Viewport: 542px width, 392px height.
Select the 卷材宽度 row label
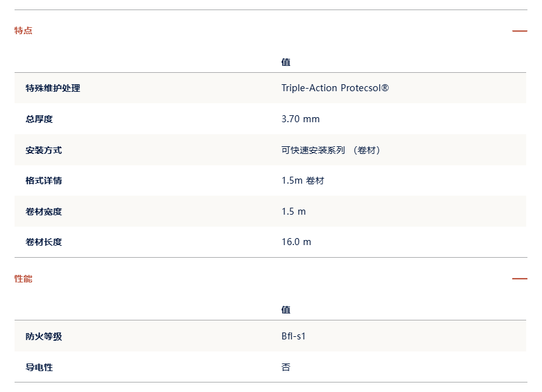pos(44,212)
